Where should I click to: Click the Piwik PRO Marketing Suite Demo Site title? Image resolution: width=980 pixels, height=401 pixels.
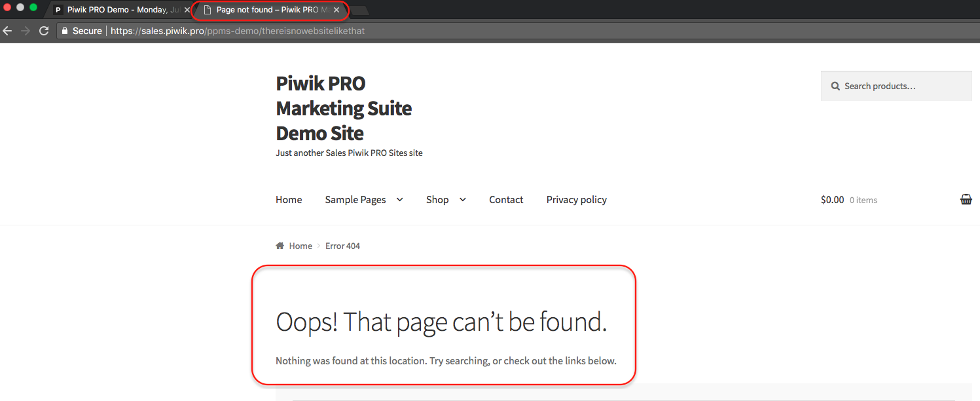(344, 108)
